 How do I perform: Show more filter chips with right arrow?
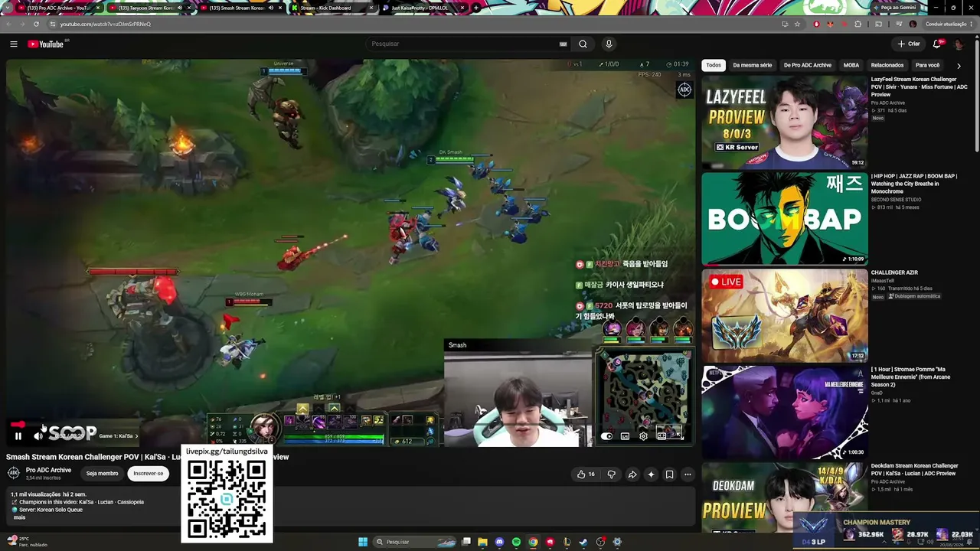click(x=959, y=66)
